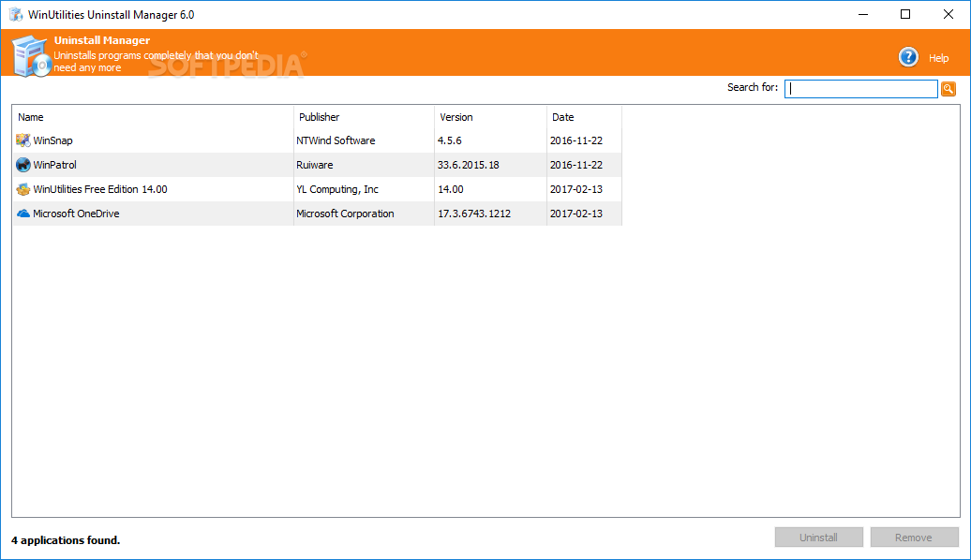Click WinSnap's date 2016-11-22 cell

click(575, 140)
